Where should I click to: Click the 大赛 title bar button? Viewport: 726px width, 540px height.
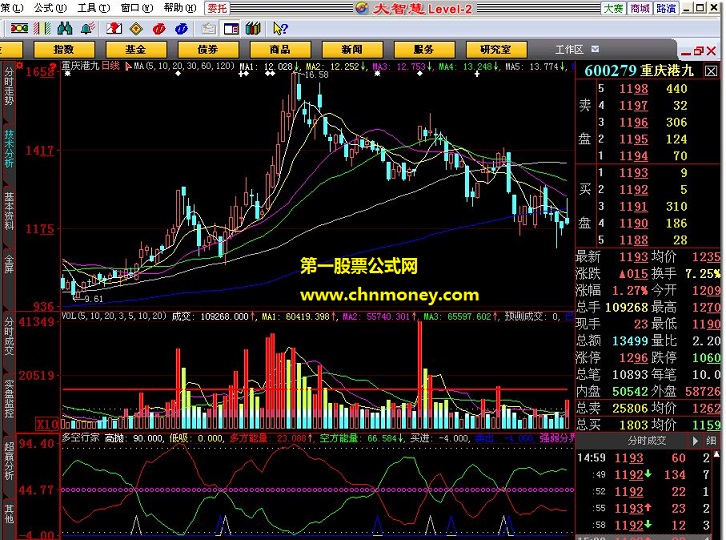point(614,8)
